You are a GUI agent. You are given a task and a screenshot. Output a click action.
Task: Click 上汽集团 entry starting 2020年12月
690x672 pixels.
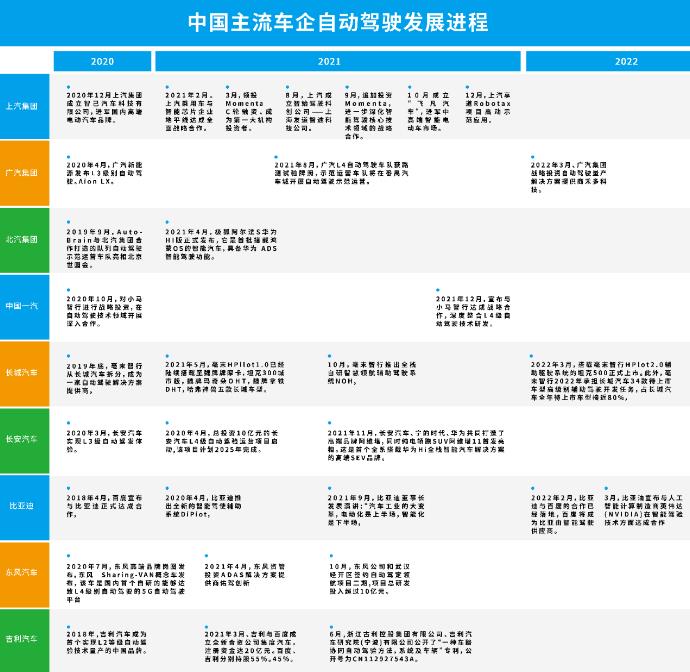(104, 107)
